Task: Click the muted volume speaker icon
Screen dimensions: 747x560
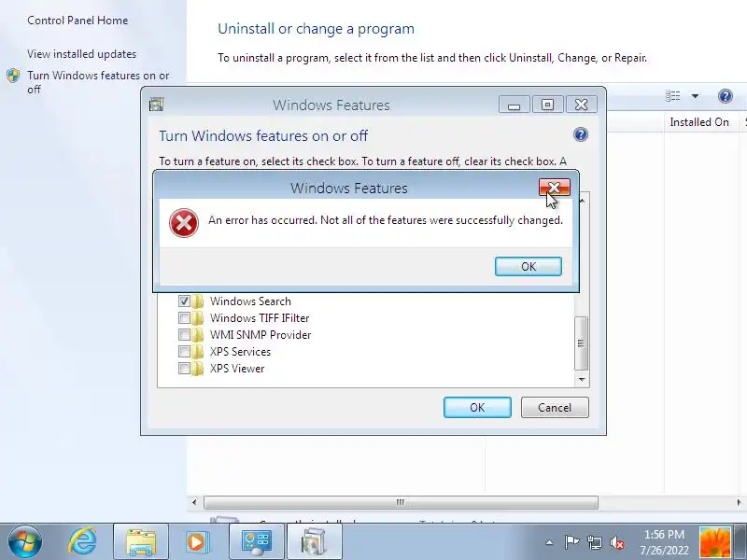Action: (x=617, y=542)
